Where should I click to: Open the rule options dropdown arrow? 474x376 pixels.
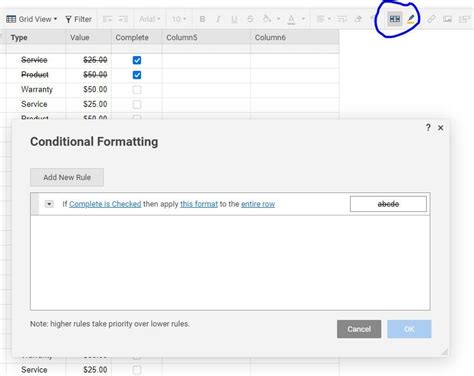(49, 204)
